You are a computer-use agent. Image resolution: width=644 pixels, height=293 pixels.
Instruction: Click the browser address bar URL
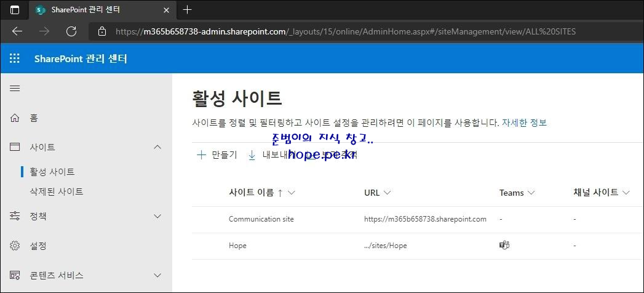click(346, 31)
